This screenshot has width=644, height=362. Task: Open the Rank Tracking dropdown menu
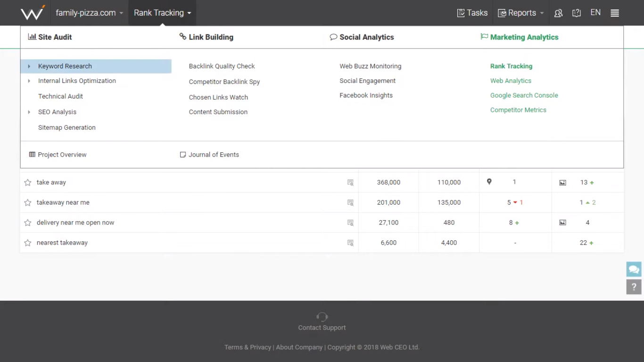pyautogui.click(x=162, y=13)
